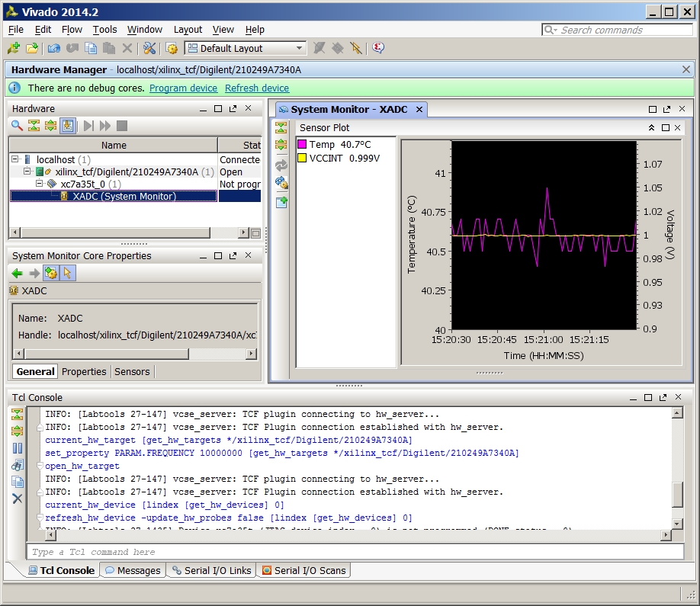Click the Search icon in Hardware panel

click(x=17, y=126)
